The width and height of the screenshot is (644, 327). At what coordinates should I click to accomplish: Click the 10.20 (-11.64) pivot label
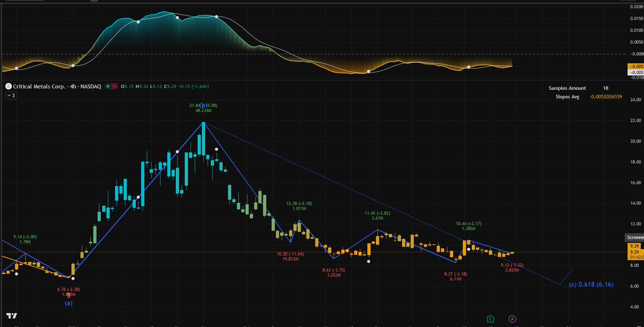click(291, 253)
